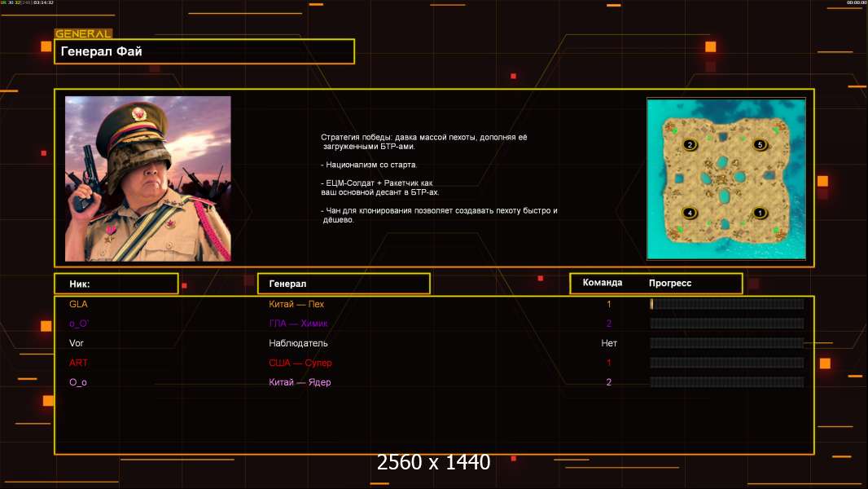Click the Vor observer's loading progress bar
868x489 pixels.
click(x=727, y=343)
